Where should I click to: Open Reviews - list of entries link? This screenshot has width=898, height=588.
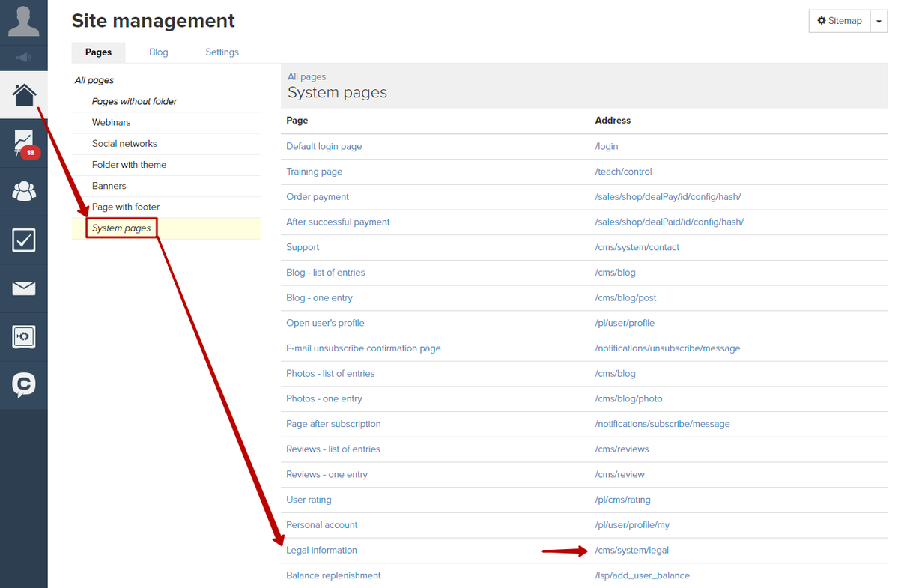pos(333,449)
